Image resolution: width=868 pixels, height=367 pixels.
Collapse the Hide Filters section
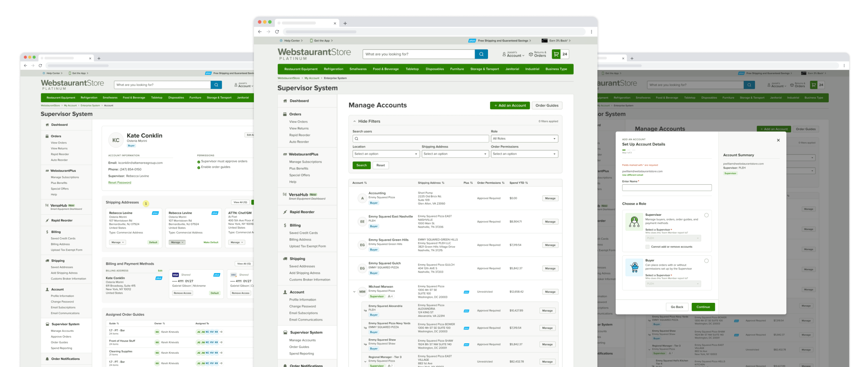367,121
